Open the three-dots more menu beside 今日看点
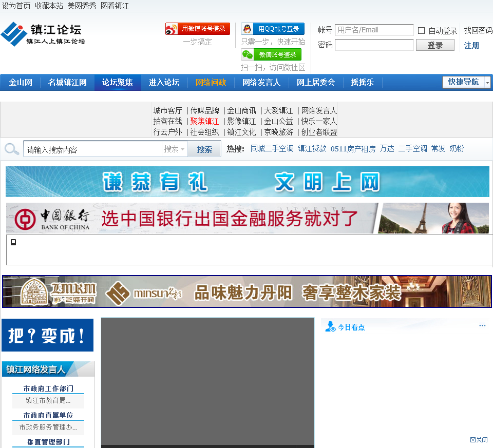This screenshot has width=493, height=448. click(x=482, y=325)
